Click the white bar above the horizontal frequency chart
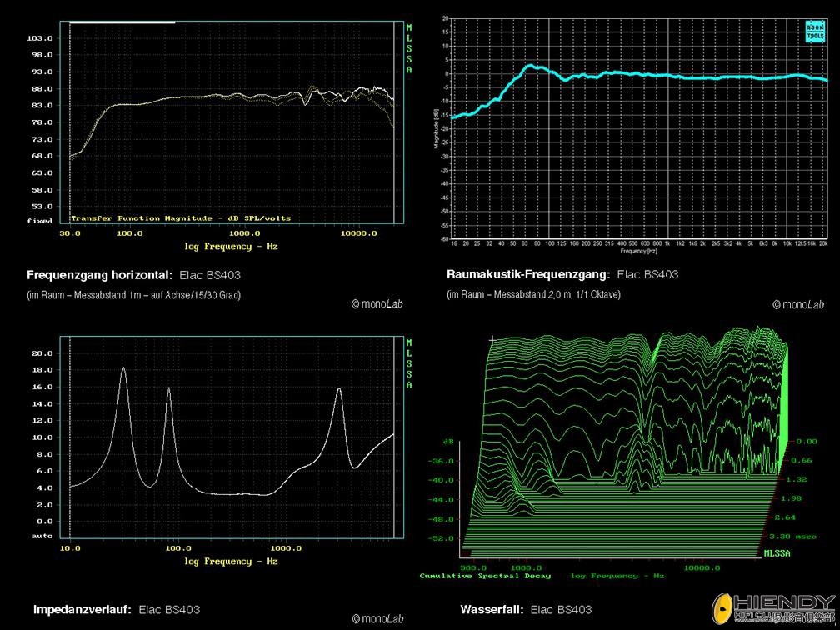 click(x=122, y=22)
